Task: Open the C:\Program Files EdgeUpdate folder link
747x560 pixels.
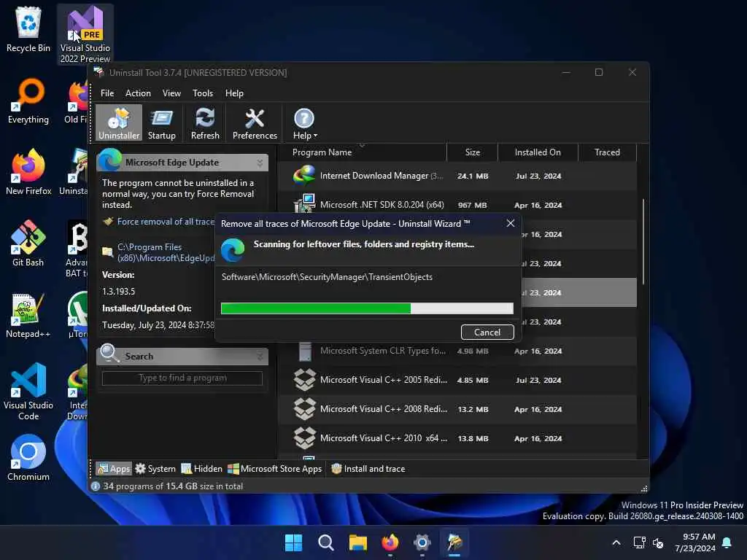Action: click(166, 252)
